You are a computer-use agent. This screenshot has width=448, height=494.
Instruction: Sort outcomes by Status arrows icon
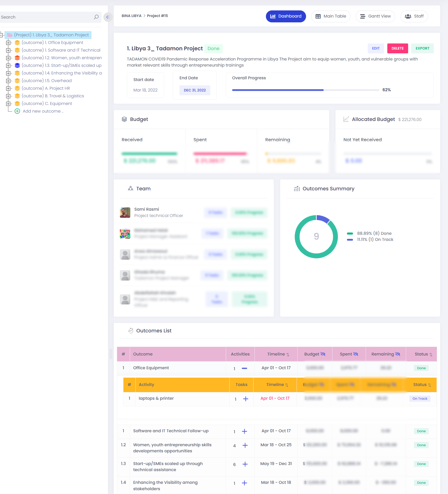point(431,354)
